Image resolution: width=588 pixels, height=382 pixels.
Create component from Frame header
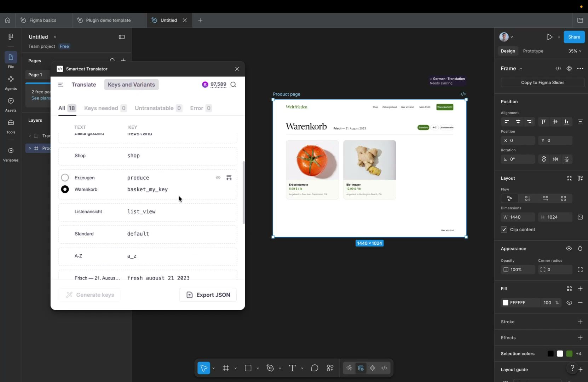coord(569,69)
